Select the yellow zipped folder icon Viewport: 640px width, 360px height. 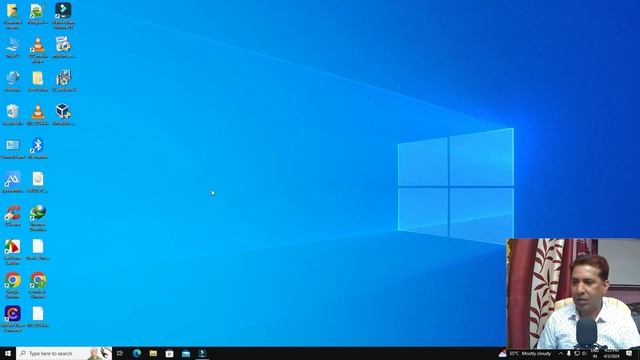click(x=38, y=81)
